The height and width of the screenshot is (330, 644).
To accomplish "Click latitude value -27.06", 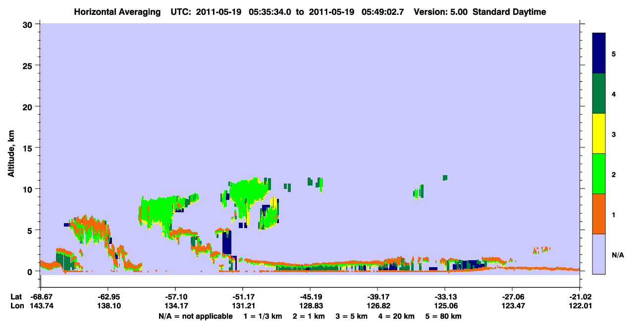I will [512, 297].
